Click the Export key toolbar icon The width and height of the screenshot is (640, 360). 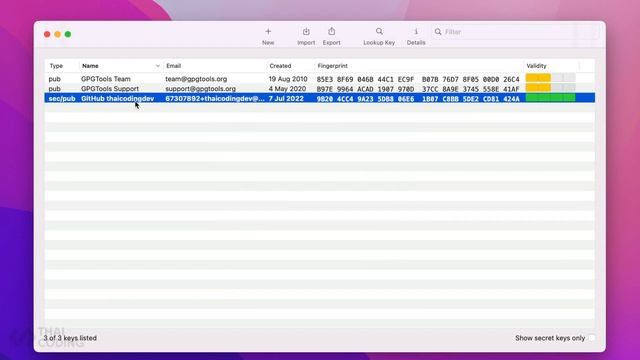tap(331, 32)
